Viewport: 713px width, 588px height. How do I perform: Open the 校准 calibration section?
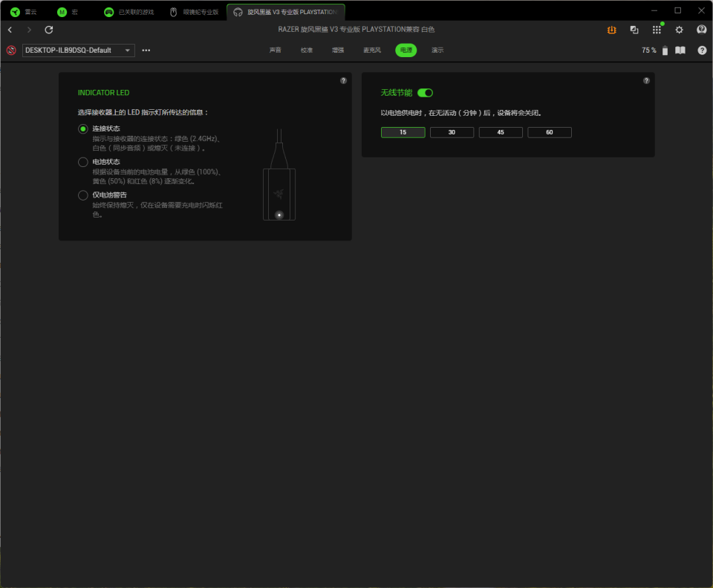307,50
